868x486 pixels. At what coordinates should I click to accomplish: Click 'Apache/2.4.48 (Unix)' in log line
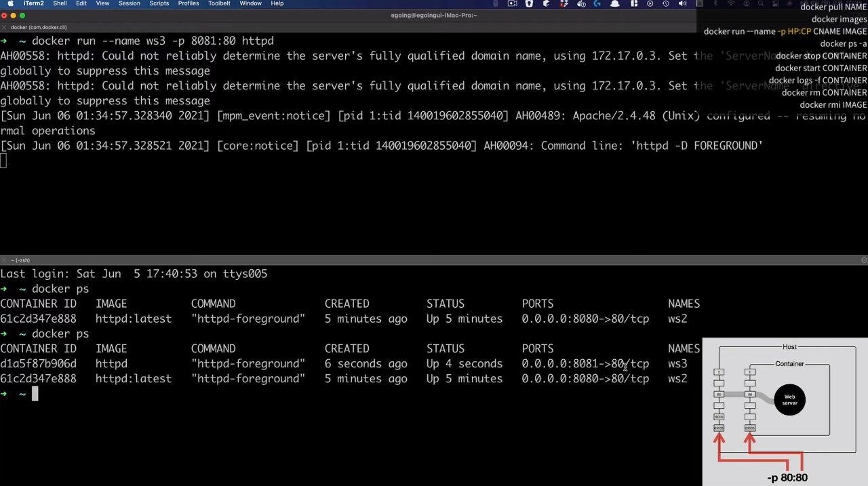(x=636, y=115)
